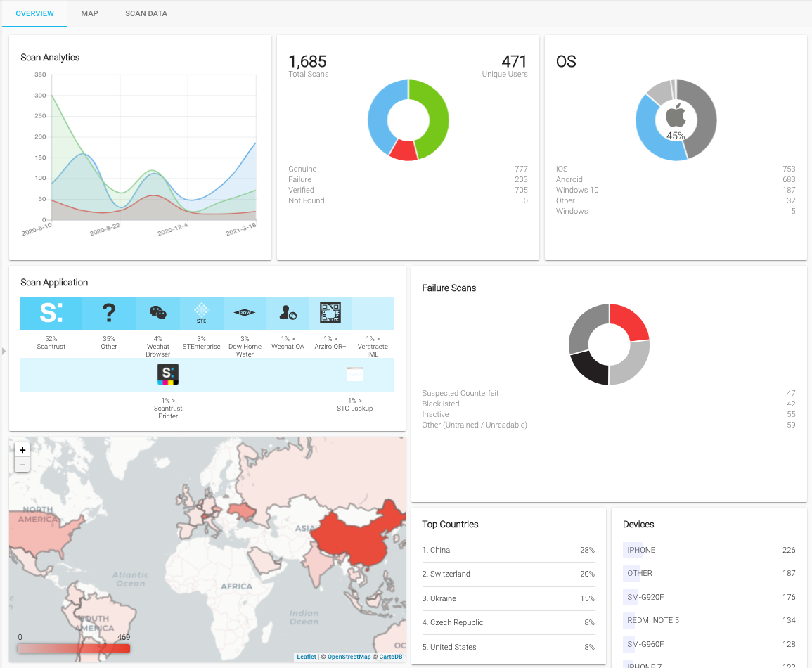Screen dimensions: 812x668
Task: Zoom out on the map
Action: (x=22, y=465)
